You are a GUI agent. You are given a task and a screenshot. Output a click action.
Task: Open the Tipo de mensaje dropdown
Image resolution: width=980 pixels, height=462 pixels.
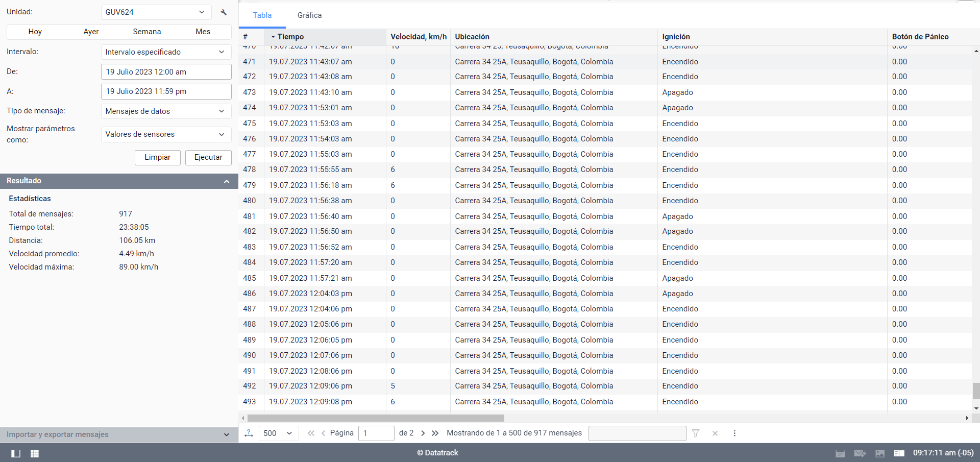[x=165, y=111]
